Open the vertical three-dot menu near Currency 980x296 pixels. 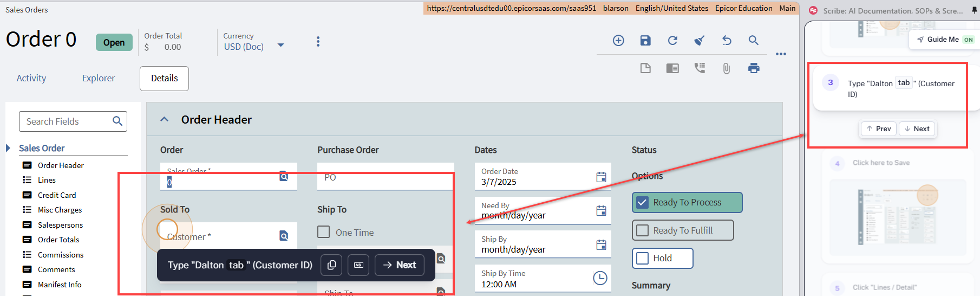(318, 42)
